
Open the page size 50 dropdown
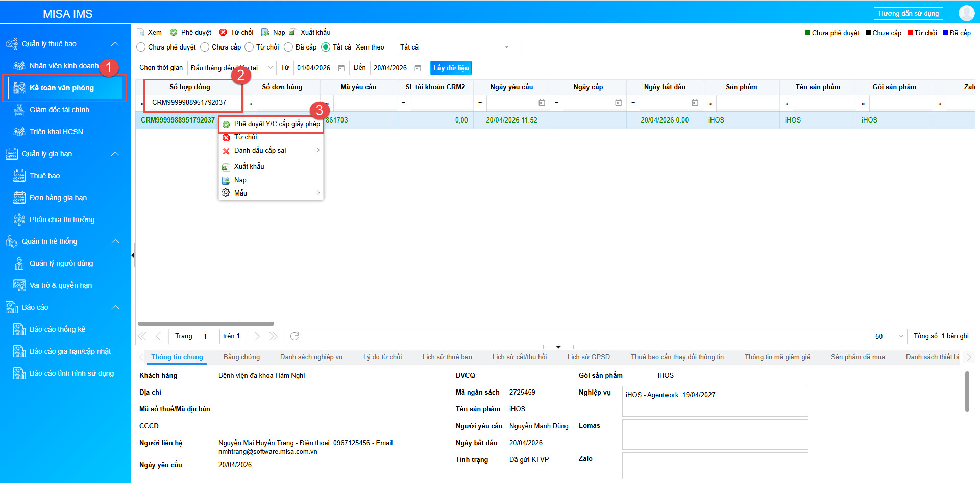point(889,336)
